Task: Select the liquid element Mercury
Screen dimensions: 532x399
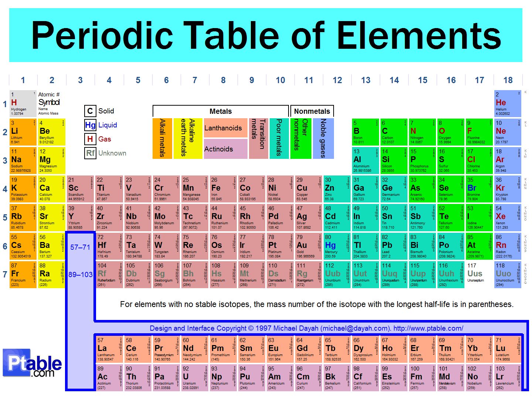Action: click(x=336, y=246)
